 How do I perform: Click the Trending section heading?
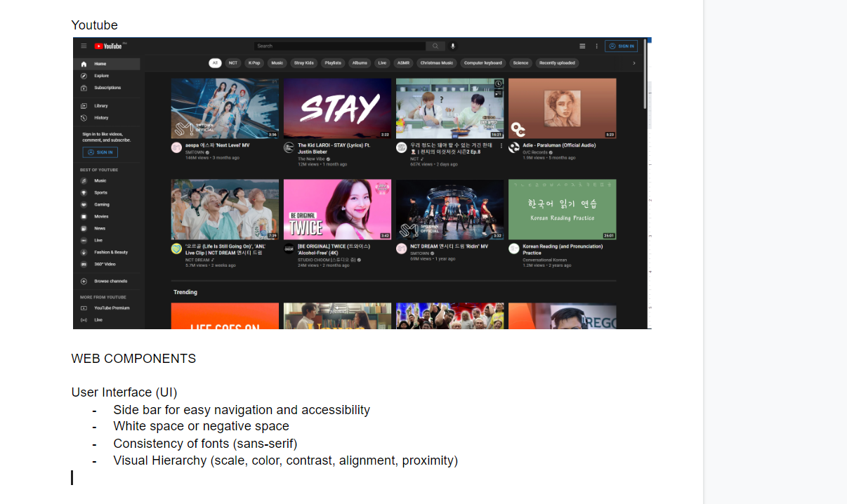(x=185, y=292)
